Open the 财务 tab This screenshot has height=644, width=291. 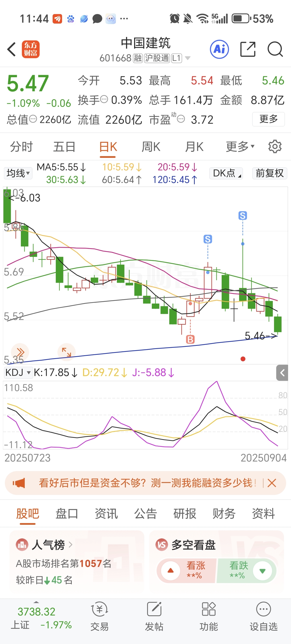point(224,514)
